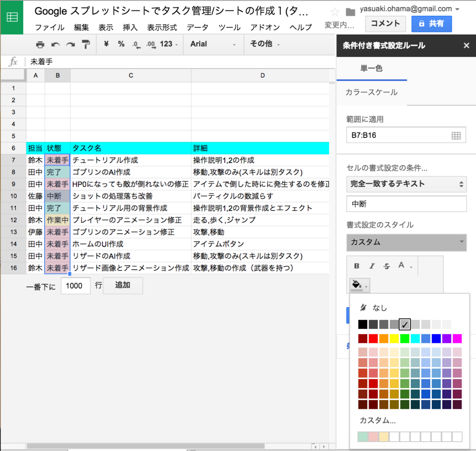Select the Undo icon
This screenshot has width=476, height=451.
point(54,44)
